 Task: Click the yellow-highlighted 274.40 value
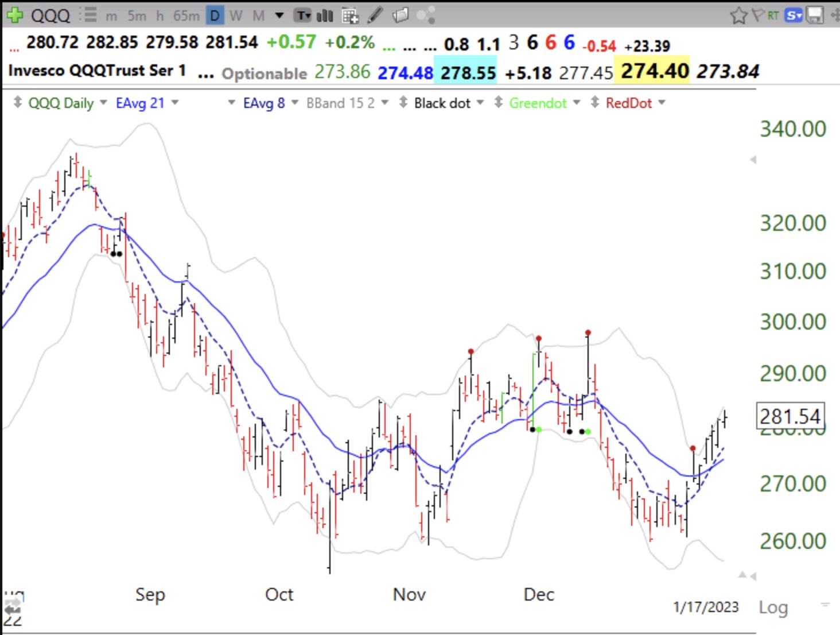click(655, 71)
